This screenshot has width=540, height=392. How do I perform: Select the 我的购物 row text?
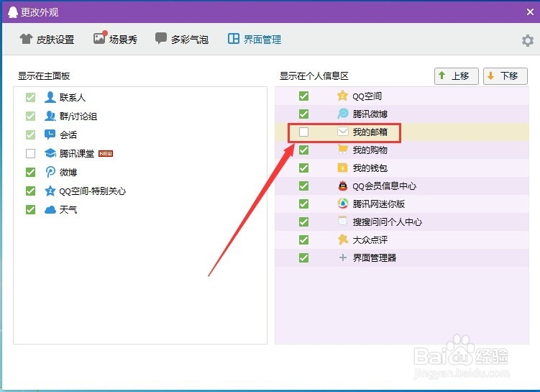[370, 150]
